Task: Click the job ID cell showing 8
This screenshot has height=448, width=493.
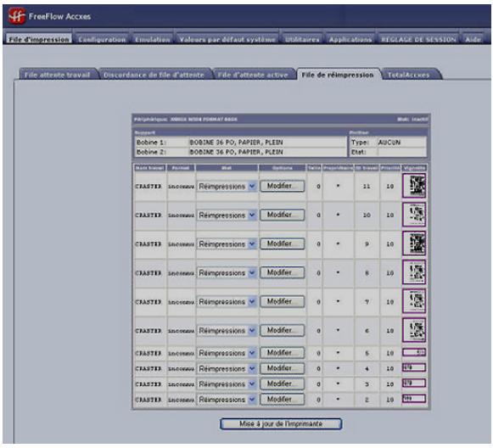Action: [367, 273]
